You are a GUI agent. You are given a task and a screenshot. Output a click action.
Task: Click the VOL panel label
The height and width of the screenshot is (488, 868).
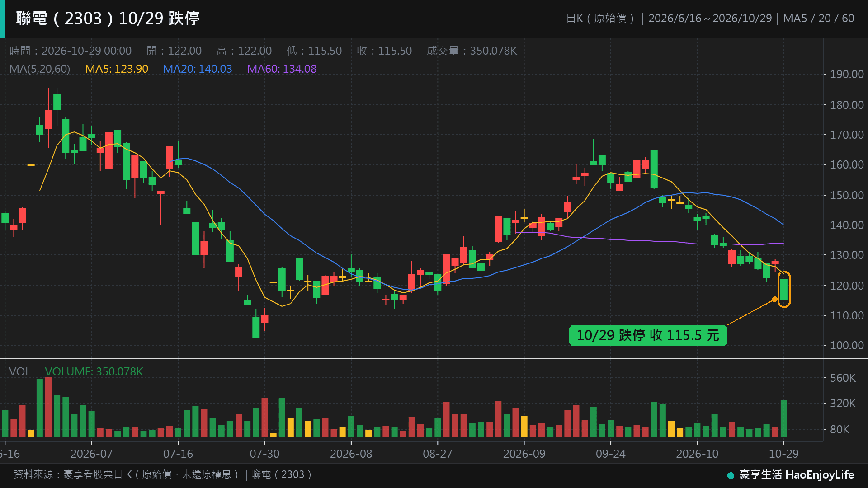pos(20,371)
